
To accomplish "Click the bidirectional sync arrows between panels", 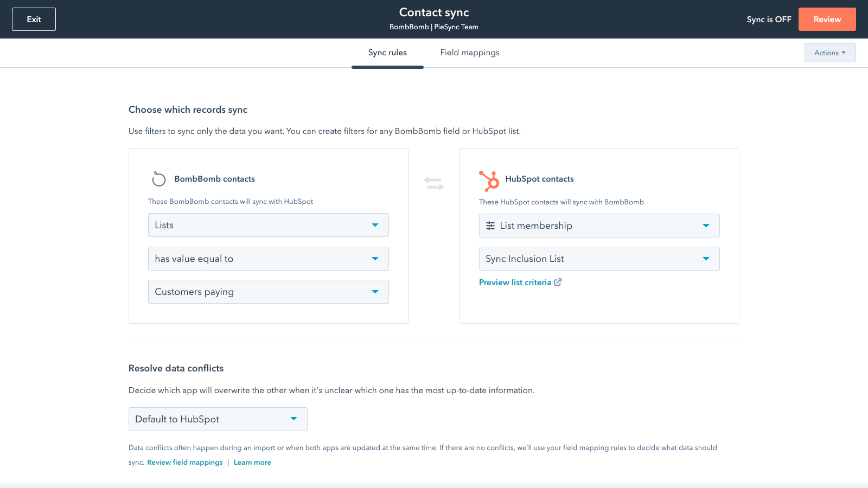I will coord(433,183).
